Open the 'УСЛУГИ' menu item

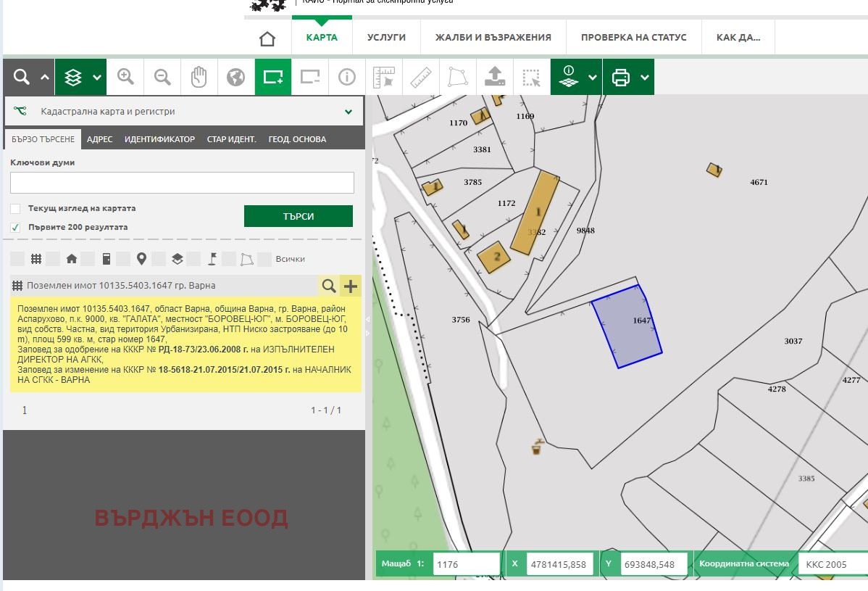[x=386, y=38]
